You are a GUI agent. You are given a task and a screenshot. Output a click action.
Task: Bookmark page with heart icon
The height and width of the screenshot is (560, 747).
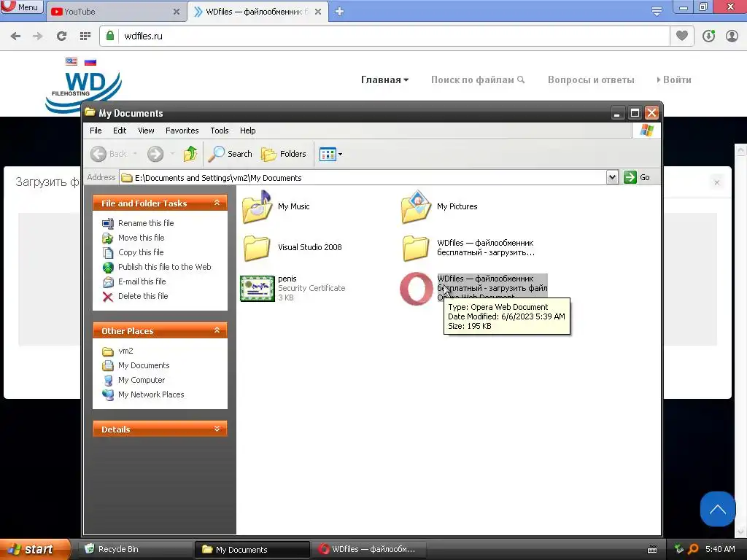[x=682, y=36]
